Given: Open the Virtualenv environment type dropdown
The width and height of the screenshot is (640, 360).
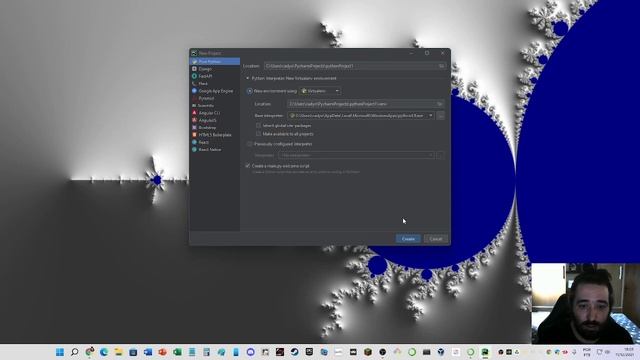Looking at the screenshot, I should [x=321, y=91].
